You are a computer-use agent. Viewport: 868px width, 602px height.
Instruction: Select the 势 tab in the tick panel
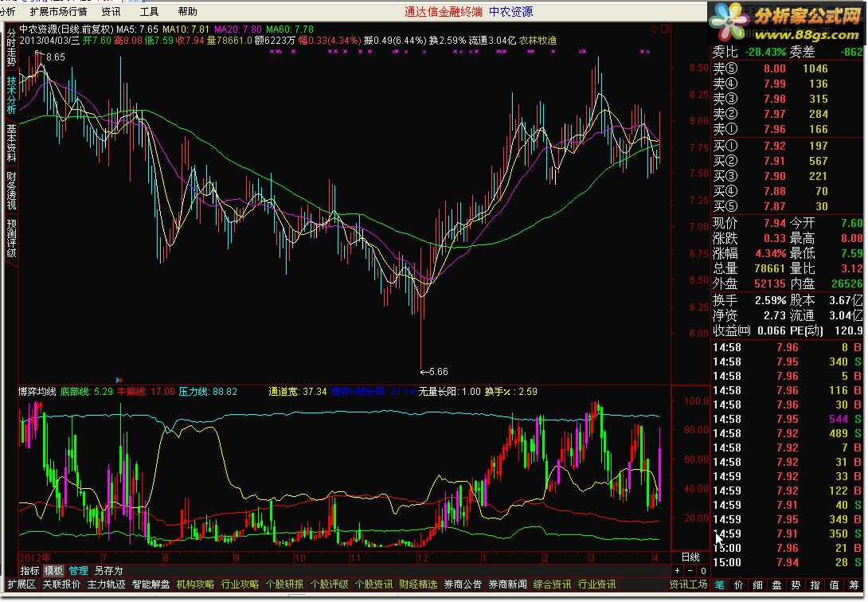[x=796, y=584]
